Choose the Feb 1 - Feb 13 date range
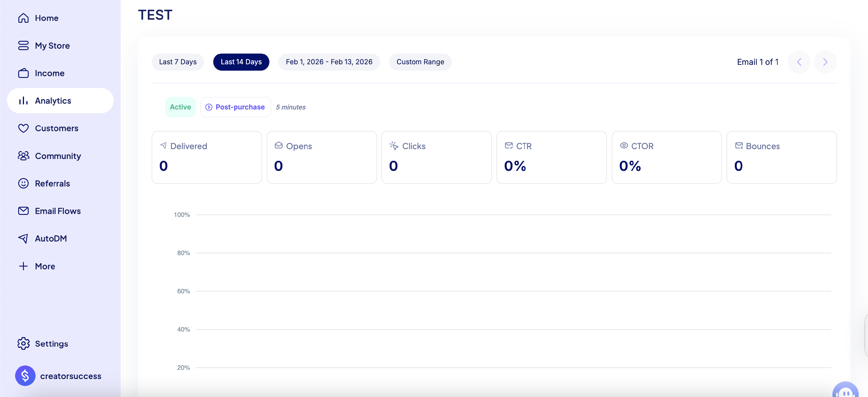 click(x=329, y=62)
